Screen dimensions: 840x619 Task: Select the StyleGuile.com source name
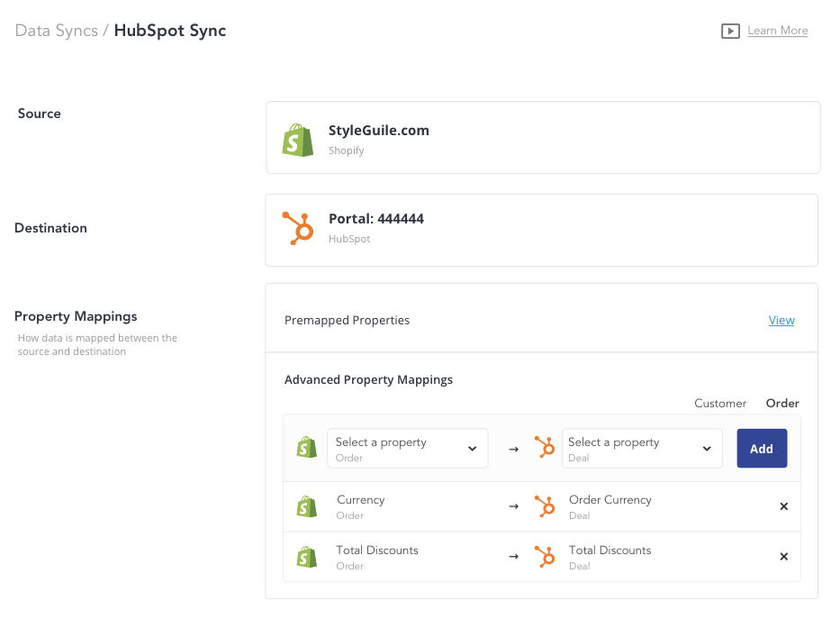tap(379, 131)
